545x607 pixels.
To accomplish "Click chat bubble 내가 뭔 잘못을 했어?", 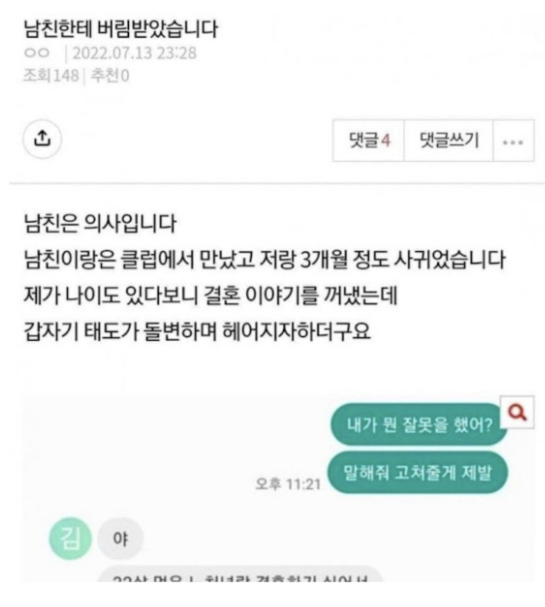I will 419,424.
